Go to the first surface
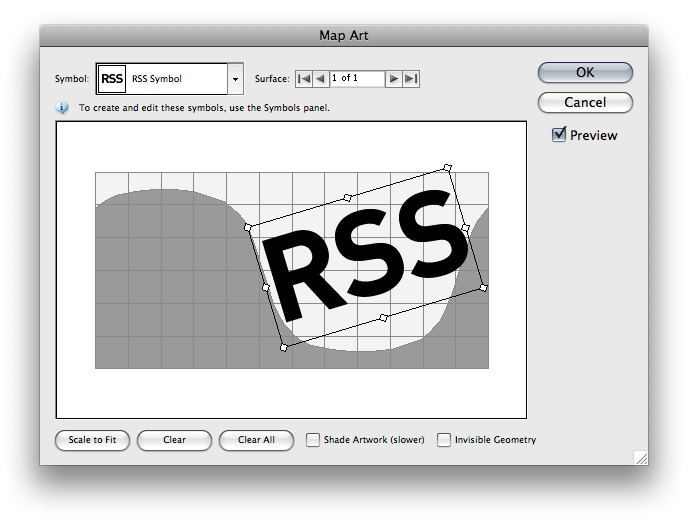Image resolution: width=688 pixels, height=520 pixels. (x=304, y=79)
